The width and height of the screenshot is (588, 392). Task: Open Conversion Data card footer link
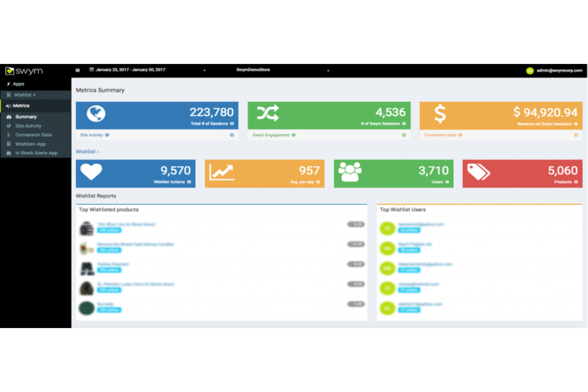click(x=440, y=135)
